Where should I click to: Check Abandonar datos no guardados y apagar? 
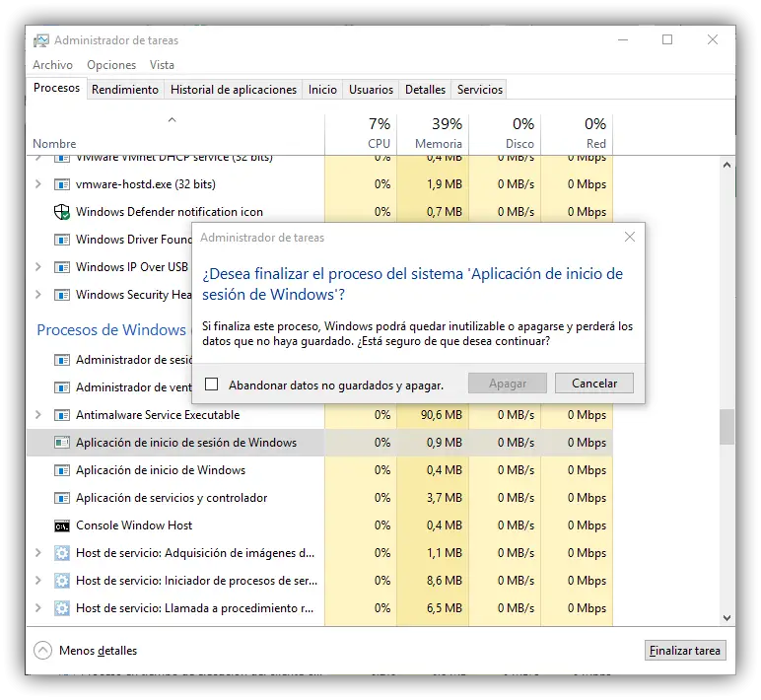pyautogui.click(x=212, y=385)
